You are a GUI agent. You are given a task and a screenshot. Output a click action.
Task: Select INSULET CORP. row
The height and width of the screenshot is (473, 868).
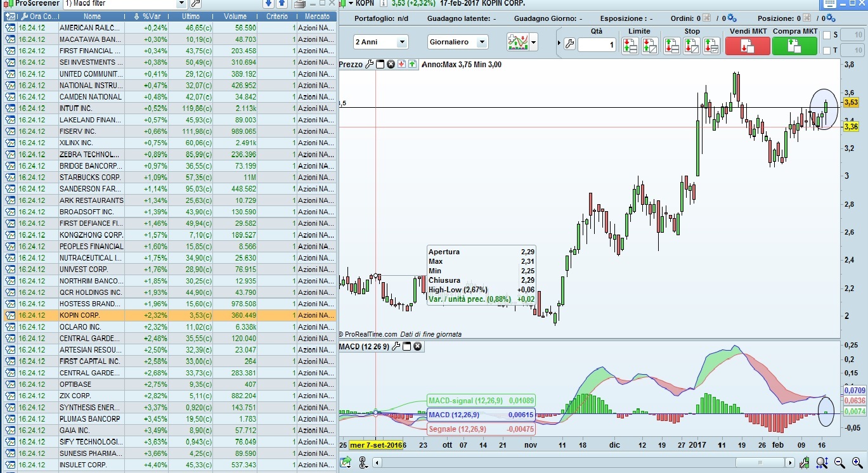(x=170, y=465)
